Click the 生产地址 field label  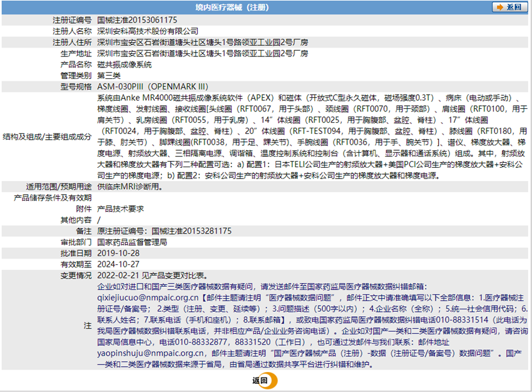pos(76,53)
